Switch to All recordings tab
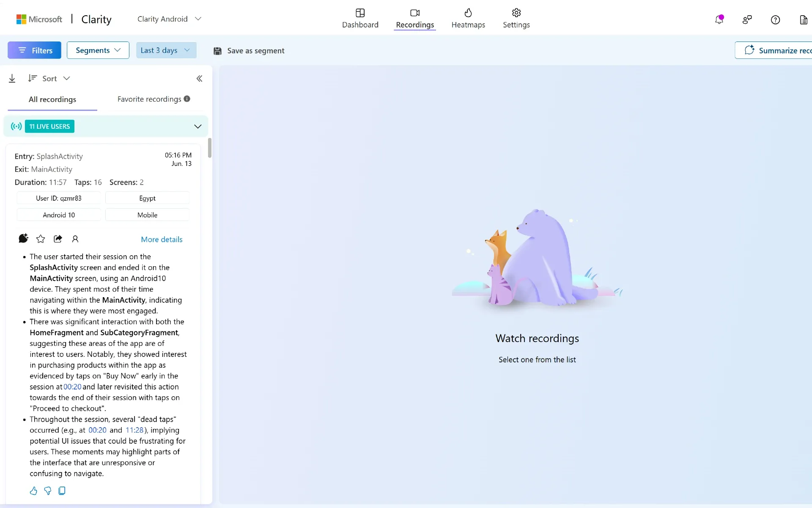The image size is (812, 508). (x=52, y=99)
